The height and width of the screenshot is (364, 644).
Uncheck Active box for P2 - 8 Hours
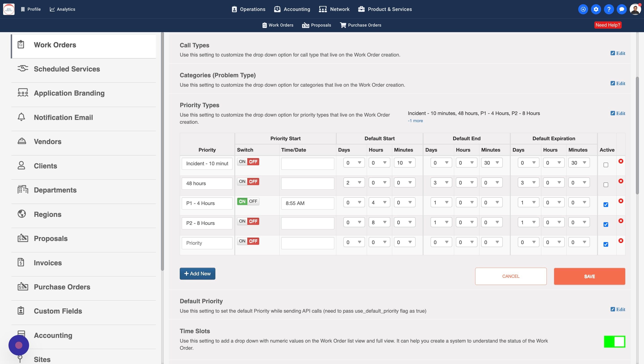pos(606,224)
